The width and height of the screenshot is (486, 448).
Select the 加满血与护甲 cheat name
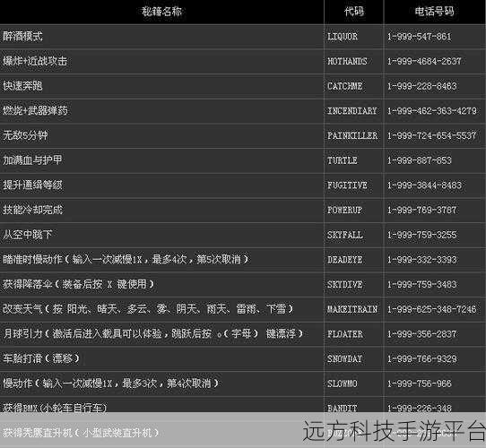(32, 160)
